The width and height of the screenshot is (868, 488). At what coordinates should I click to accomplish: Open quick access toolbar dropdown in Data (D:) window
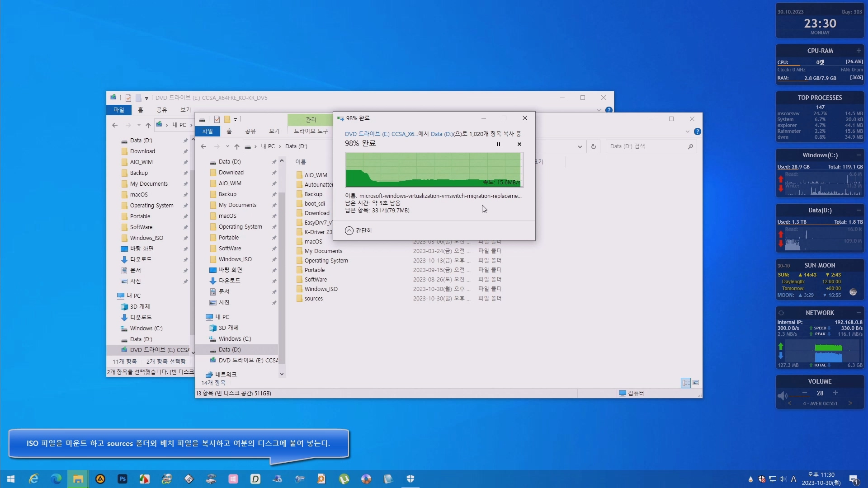(235, 119)
